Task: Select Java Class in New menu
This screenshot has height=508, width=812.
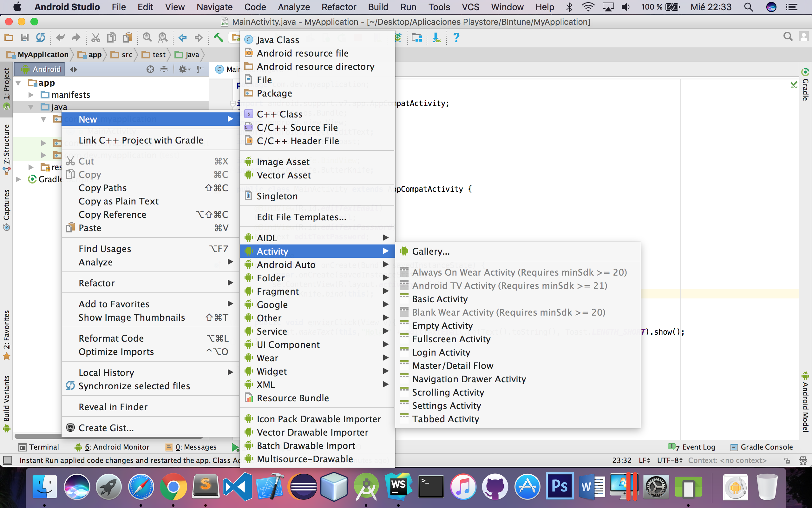Action: 317,40
